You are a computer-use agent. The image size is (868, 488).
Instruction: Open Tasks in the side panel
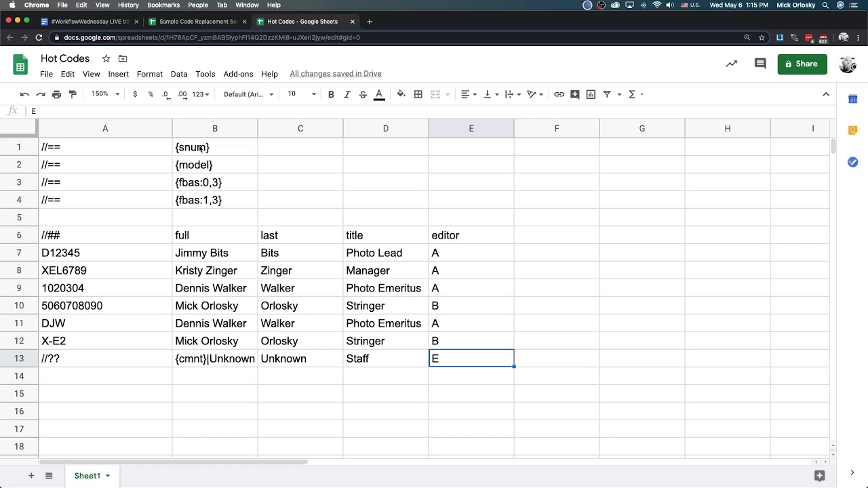pos(852,162)
